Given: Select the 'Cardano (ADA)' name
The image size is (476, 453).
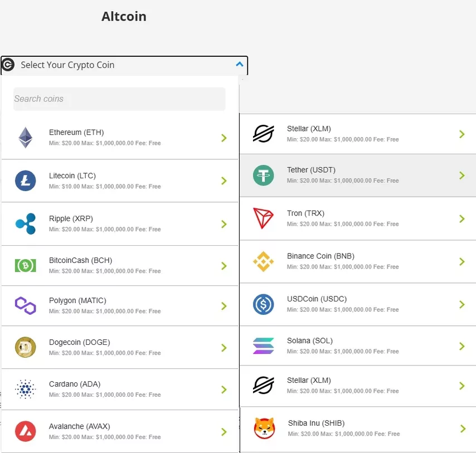Looking at the screenshot, I should pyautogui.click(x=75, y=384).
